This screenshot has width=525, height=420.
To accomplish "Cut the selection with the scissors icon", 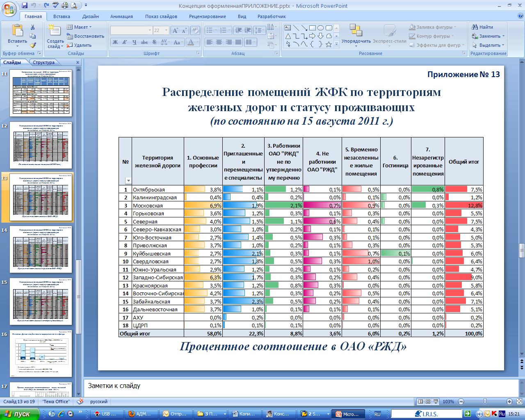I will [x=33, y=27].
